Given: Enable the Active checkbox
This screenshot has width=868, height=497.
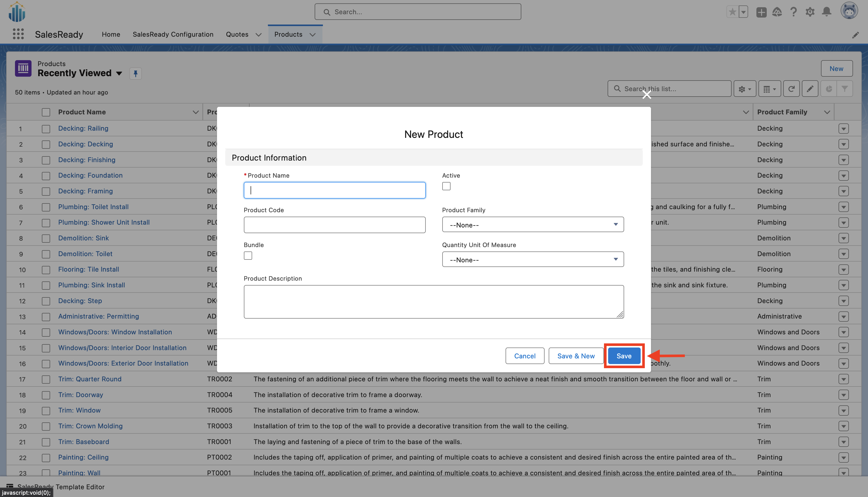Looking at the screenshot, I should pos(446,186).
